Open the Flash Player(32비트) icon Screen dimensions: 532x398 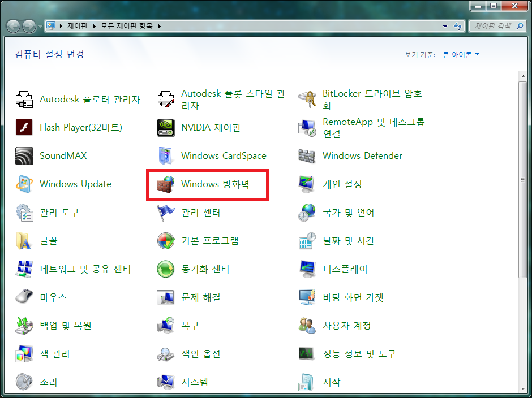coord(24,127)
